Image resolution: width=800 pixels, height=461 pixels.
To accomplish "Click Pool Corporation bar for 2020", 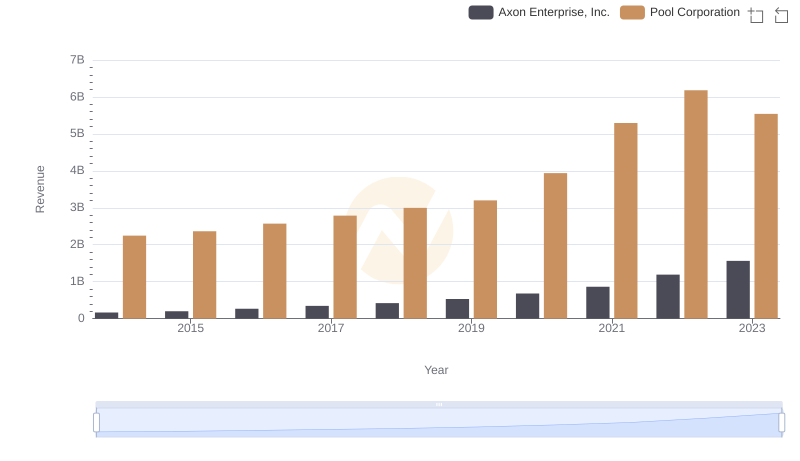I will (556, 246).
